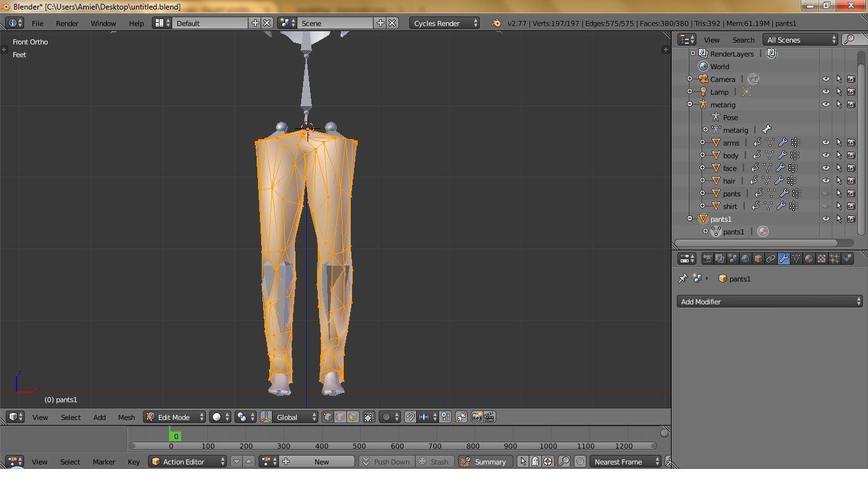Collapse the pants1 object in outliner
868x488 pixels.
pos(690,219)
